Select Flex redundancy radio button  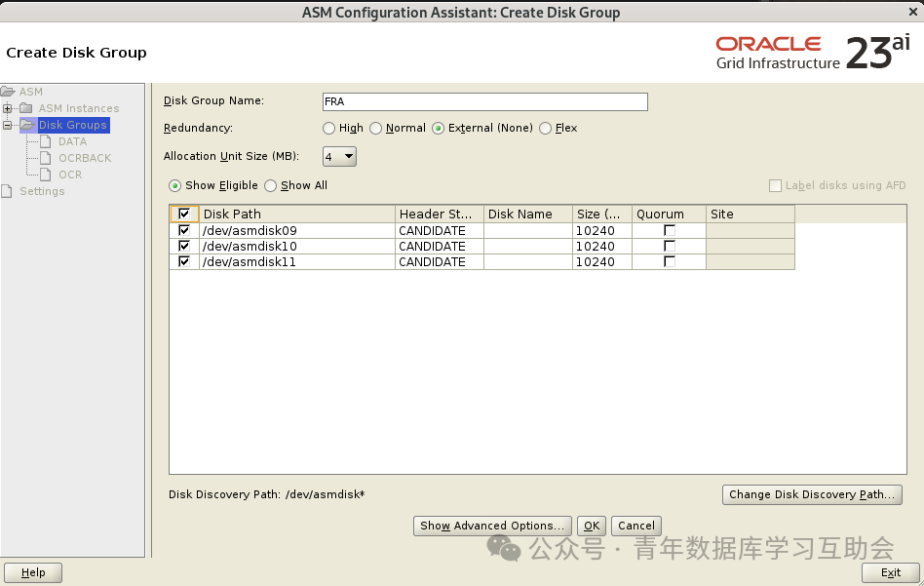pyautogui.click(x=545, y=128)
